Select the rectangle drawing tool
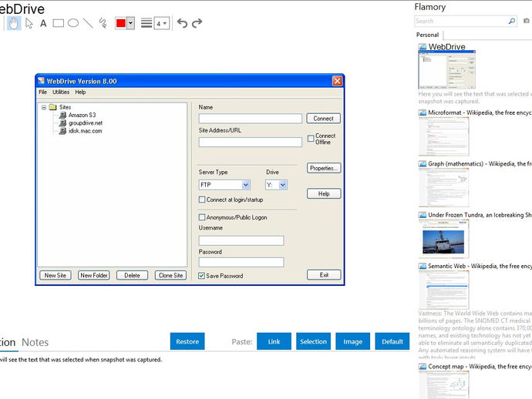The width and height of the screenshot is (532, 399). coord(59,23)
